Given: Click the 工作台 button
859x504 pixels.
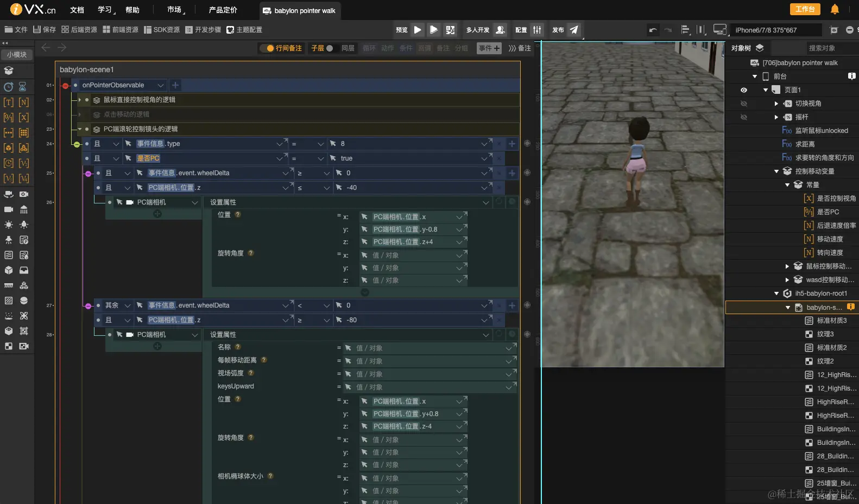Looking at the screenshot, I should pyautogui.click(x=805, y=9).
